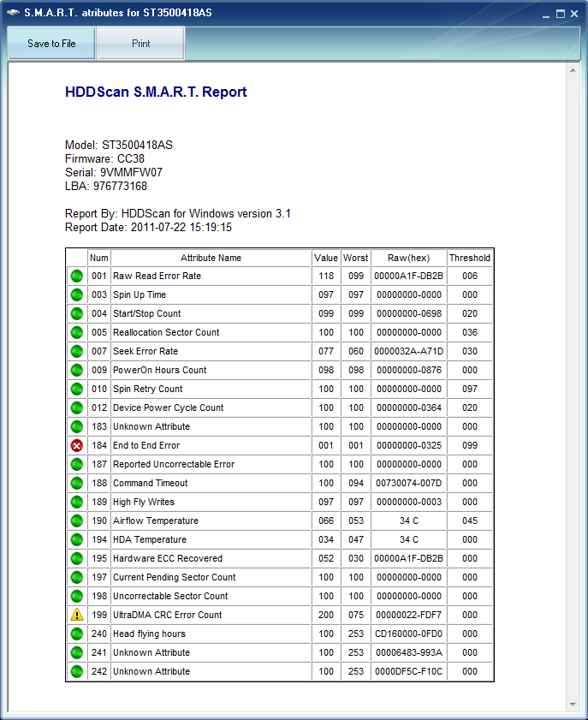Click green status icon for Device Power Cycle Count
588x720 pixels.
click(x=77, y=408)
